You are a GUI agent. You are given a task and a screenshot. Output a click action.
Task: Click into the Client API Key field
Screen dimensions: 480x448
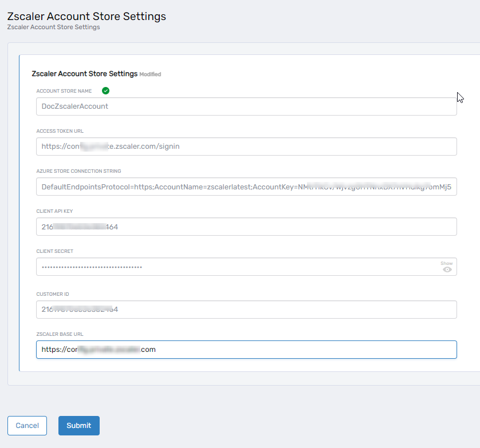[246, 227]
